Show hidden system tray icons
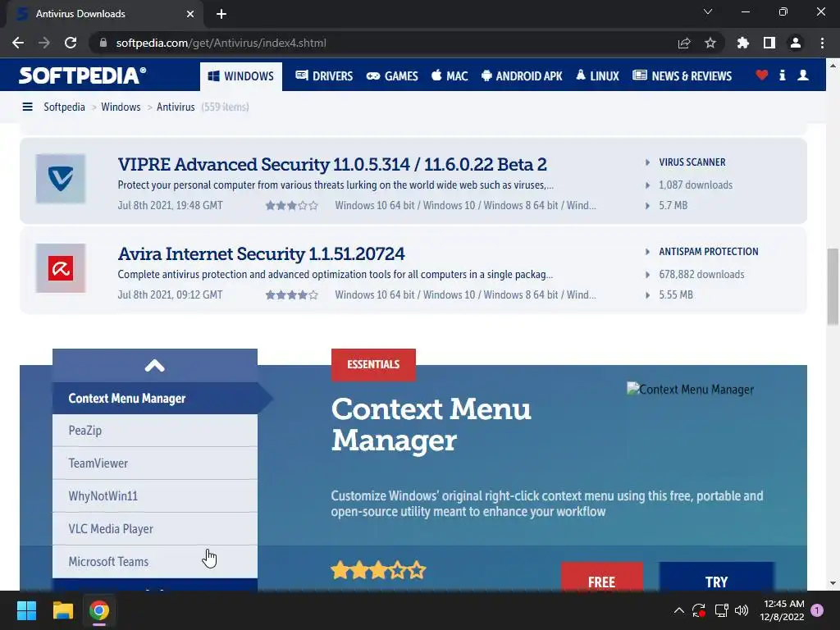Screen dimensions: 840x630 click(x=678, y=610)
